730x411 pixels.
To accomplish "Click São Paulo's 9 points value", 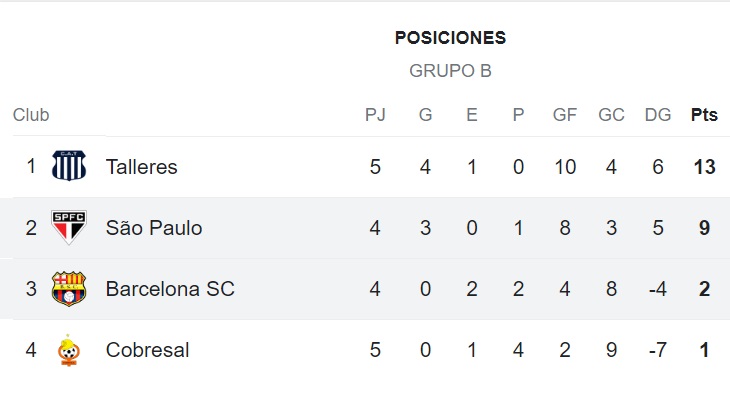I will point(704,228).
